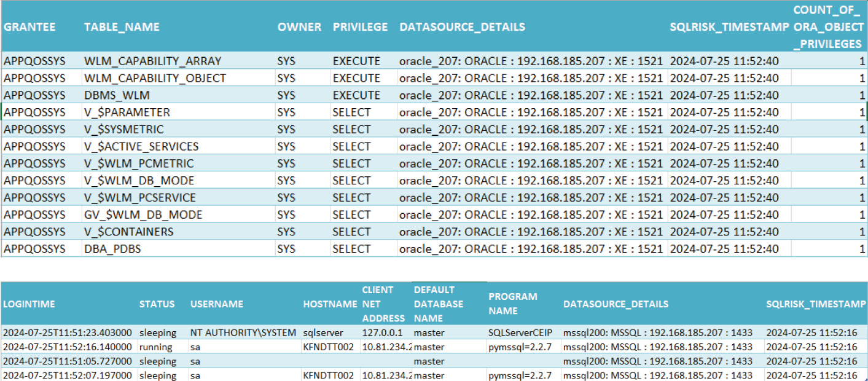The width and height of the screenshot is (868, 381).
Task: Click the LOGINTIME column header
Action: (x=29, y=304)
